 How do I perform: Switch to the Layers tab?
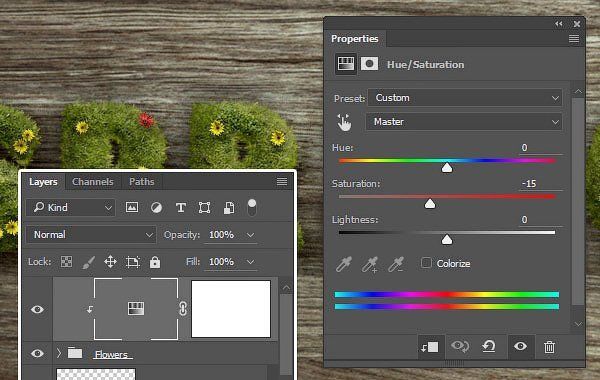pyautogui.click(x=43, y=182)
